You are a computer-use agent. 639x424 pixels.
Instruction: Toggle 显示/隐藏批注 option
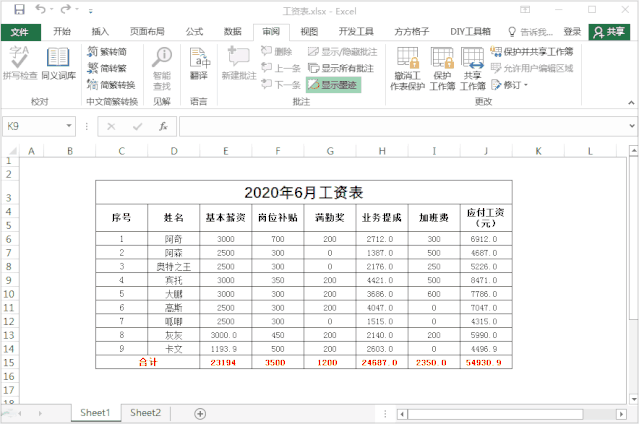(x=342, y=52)
